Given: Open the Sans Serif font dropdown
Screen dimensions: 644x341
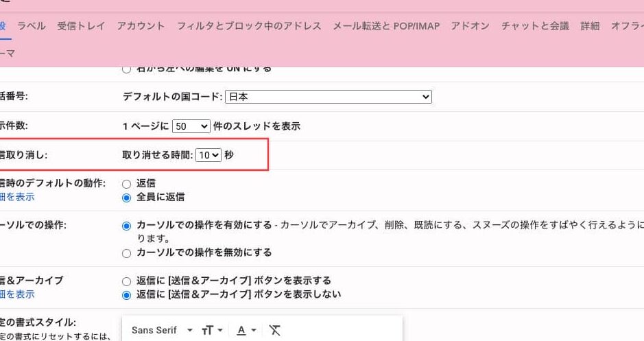Looking at the screenshot, I should (162, 331).
